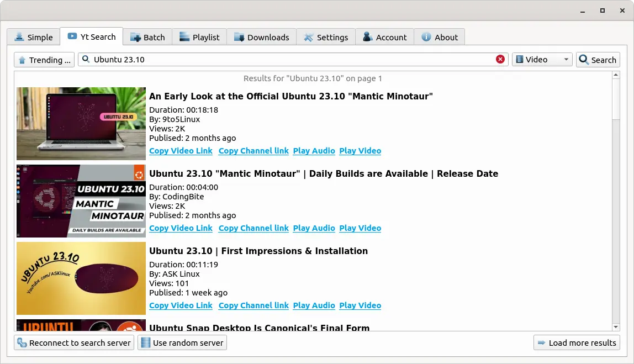Go to the Downloads tab

(x=261, y=37)
